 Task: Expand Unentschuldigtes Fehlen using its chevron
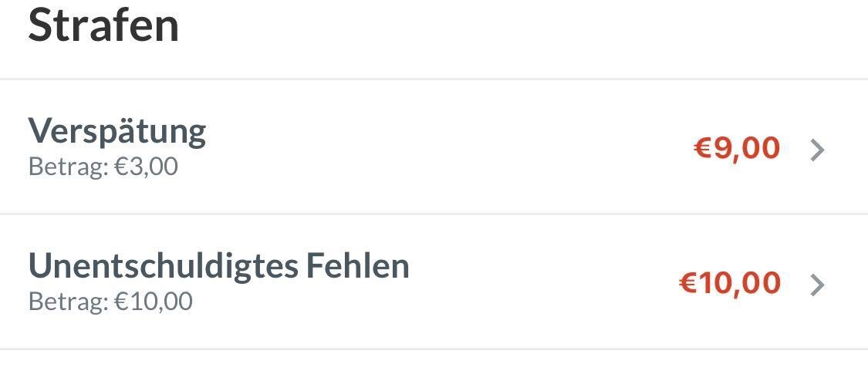click(x=818, y=285)
